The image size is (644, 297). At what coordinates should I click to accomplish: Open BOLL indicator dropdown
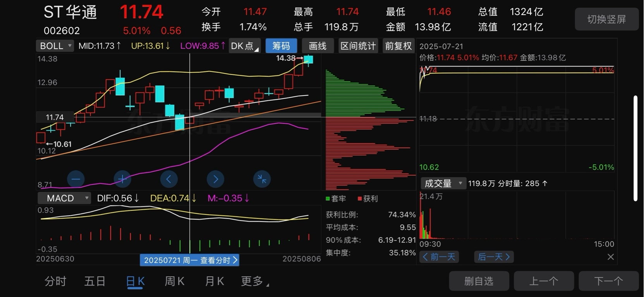pos(55,46)
